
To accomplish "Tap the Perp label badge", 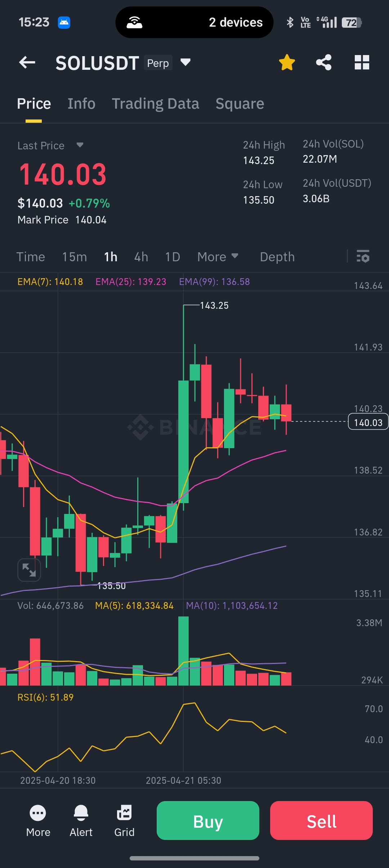I will (x=158, y=63).
